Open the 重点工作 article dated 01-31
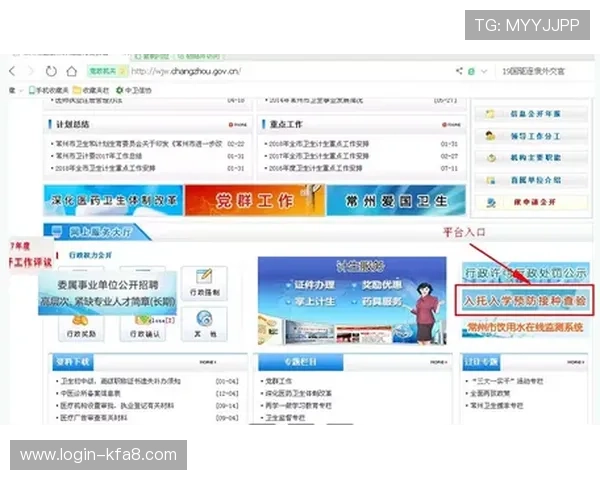 (318, 144)
